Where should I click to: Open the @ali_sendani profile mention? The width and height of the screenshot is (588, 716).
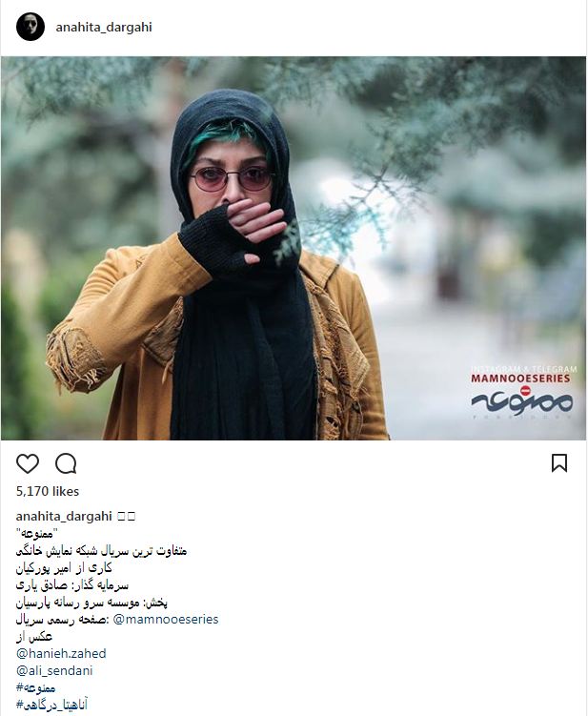pos(54,671)
